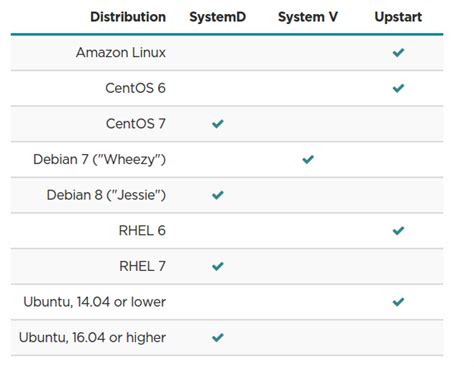Select the SystemD column header

[x=218, y=17]
